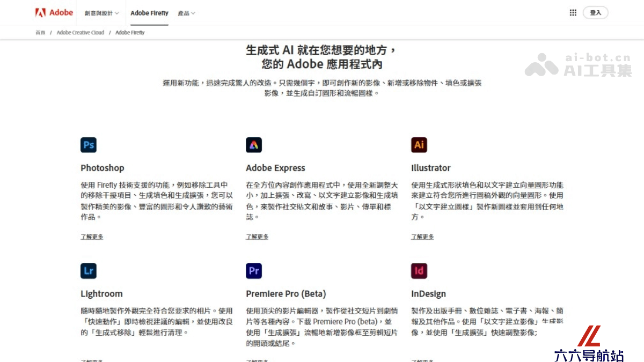
Task: Click Photoshop description starting 使用 Firefly 技術
Action: pos(157,201)
